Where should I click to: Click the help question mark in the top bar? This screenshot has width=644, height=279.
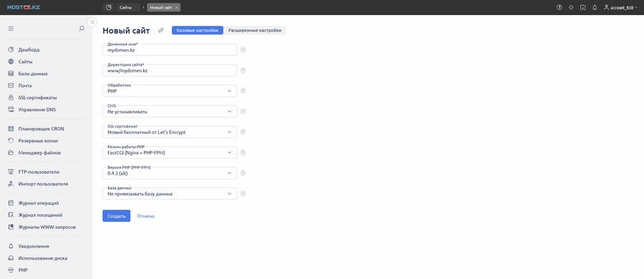click(x=559, y=7)
